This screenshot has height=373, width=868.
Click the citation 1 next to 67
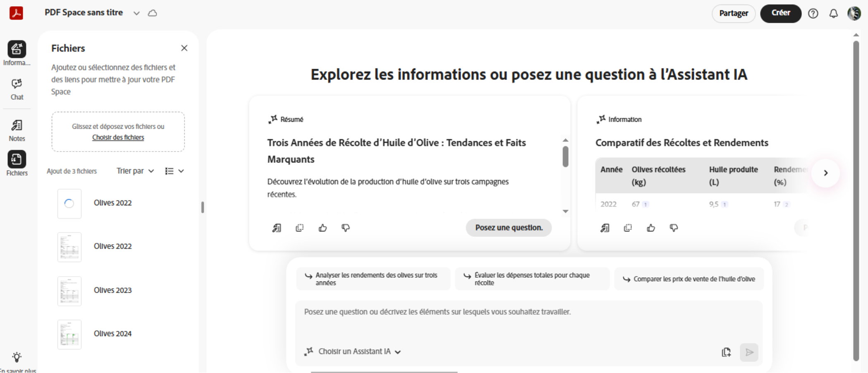click(x=646, y=205)
